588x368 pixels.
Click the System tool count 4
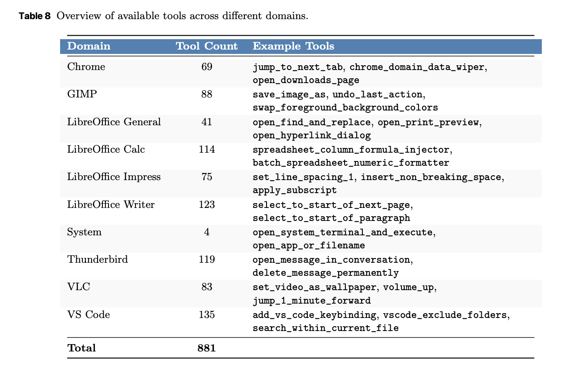click(x=207, y=232)
